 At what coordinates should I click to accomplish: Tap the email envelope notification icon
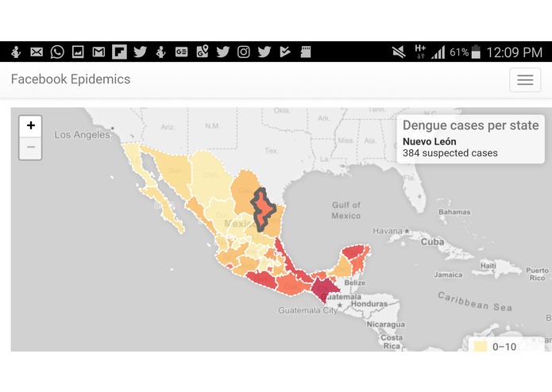tap(37, 52)
